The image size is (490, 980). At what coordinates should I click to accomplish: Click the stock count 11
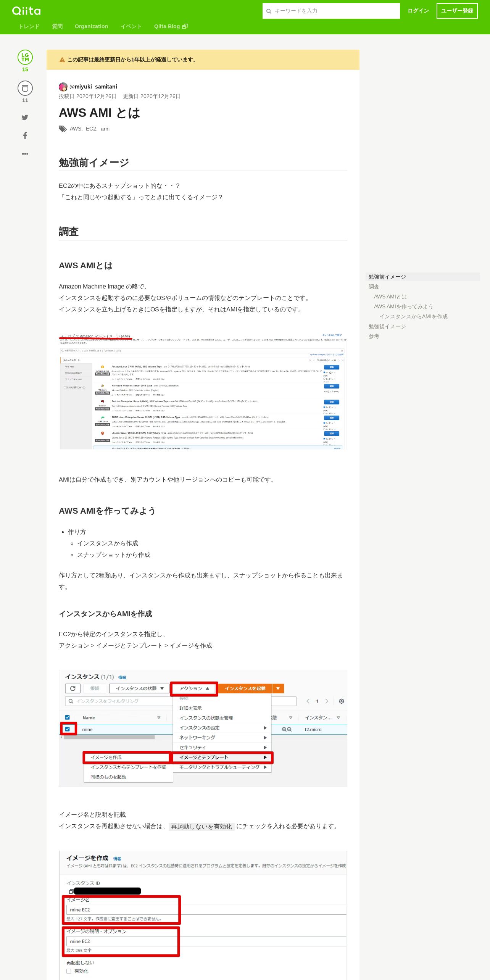point(25,100)
